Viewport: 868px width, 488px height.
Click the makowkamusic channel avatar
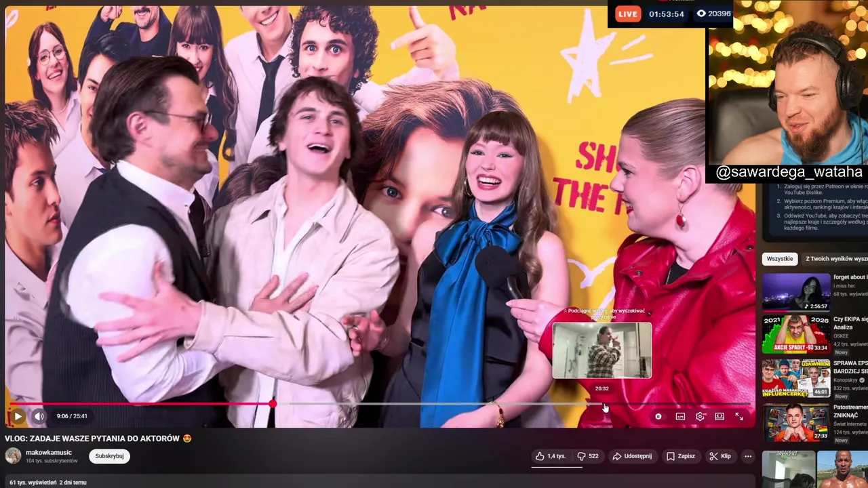pyautogui.click(x=13, y=456)
